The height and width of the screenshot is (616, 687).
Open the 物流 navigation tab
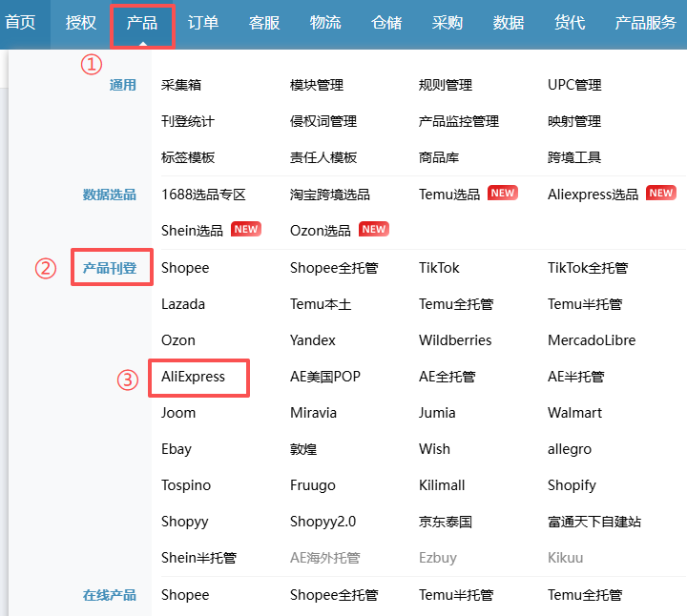pos(325,23)
